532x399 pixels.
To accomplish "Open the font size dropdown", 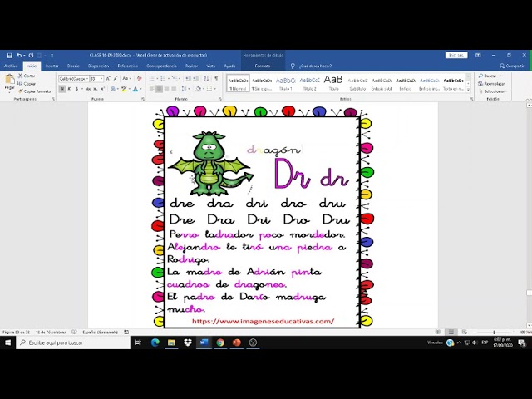I will coord(101,79).
